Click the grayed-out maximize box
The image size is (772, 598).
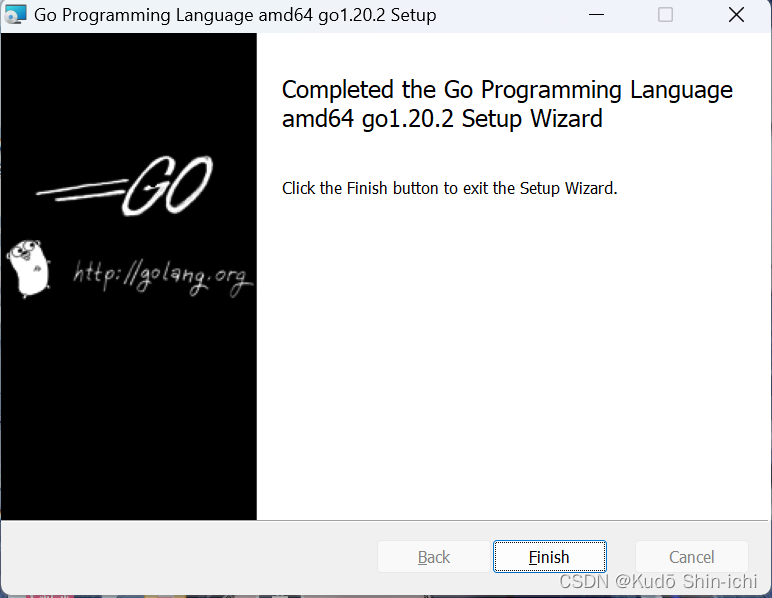tap(665, 15)
